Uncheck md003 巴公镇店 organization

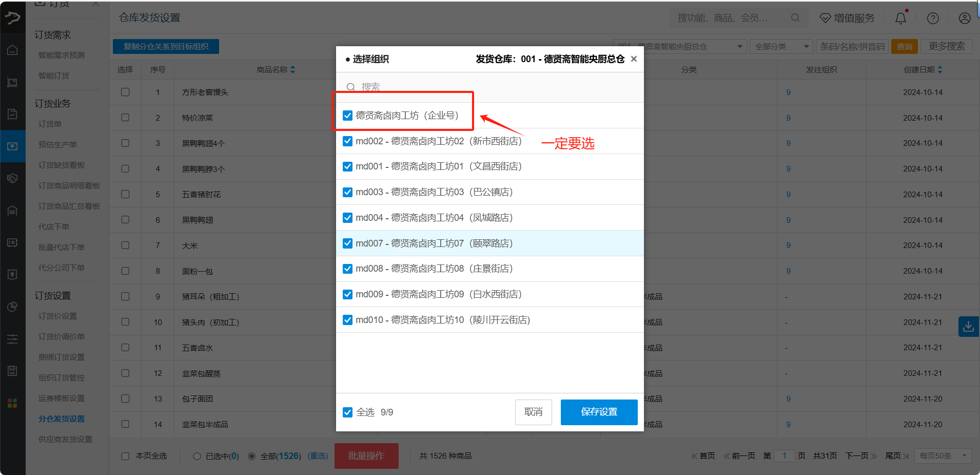[347, 192]
